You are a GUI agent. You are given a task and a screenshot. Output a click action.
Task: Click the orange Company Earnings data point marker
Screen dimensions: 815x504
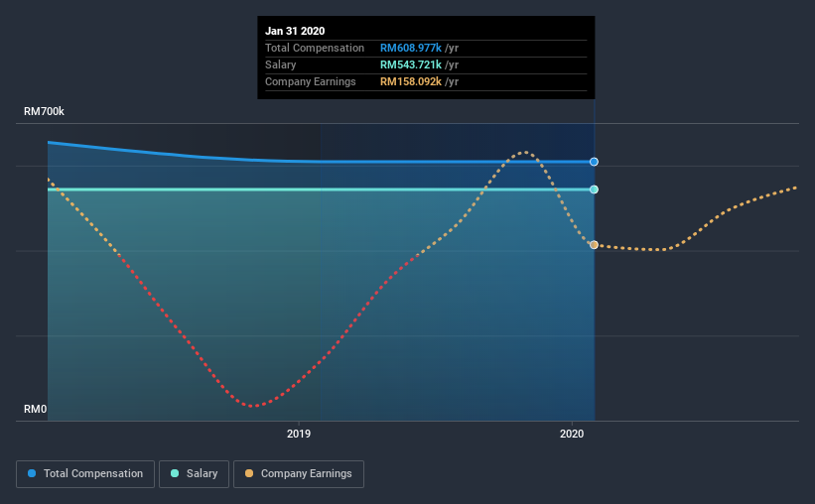point(594,245)
